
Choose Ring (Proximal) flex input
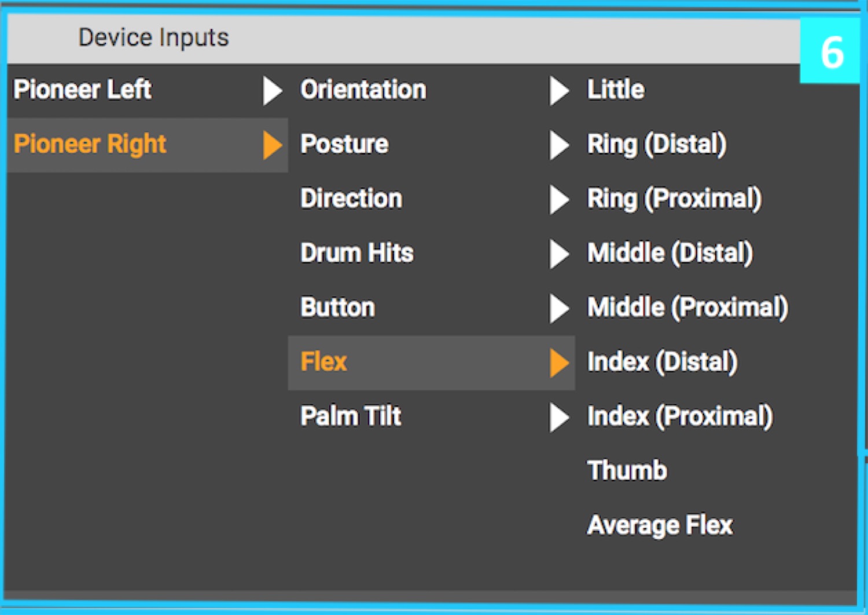click(674, 199)
